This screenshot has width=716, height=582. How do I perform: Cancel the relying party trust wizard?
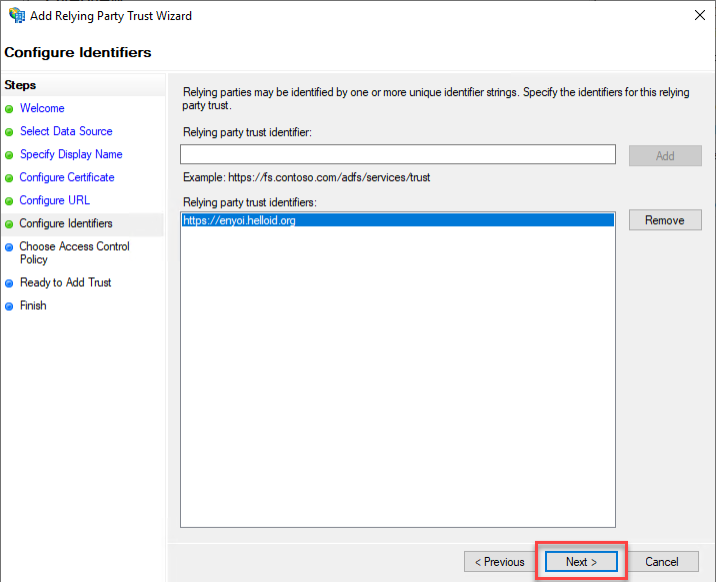click(x=662, y=561)
